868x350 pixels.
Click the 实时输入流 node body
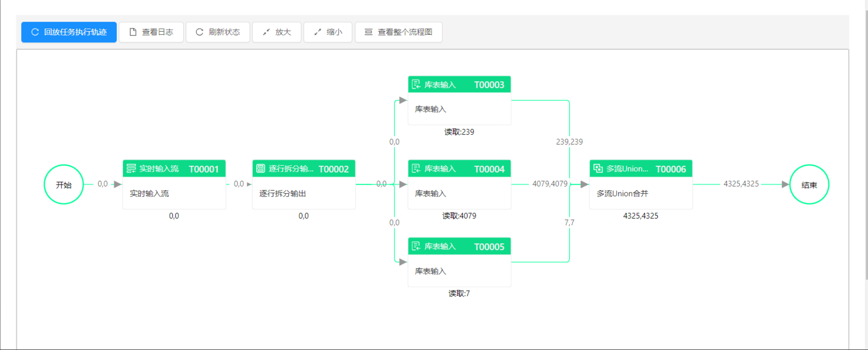coord(174,193)
